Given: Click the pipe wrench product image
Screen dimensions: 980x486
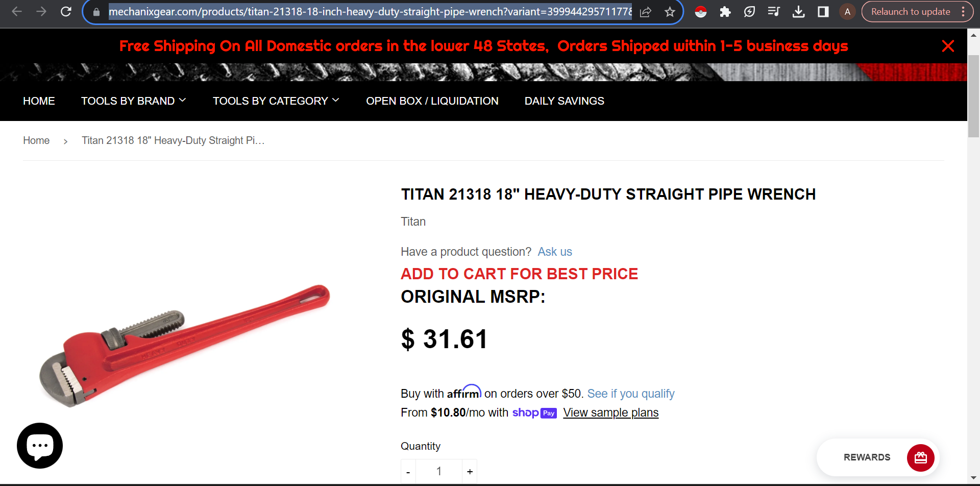Looking at the screenshot, I should [185, 346].
